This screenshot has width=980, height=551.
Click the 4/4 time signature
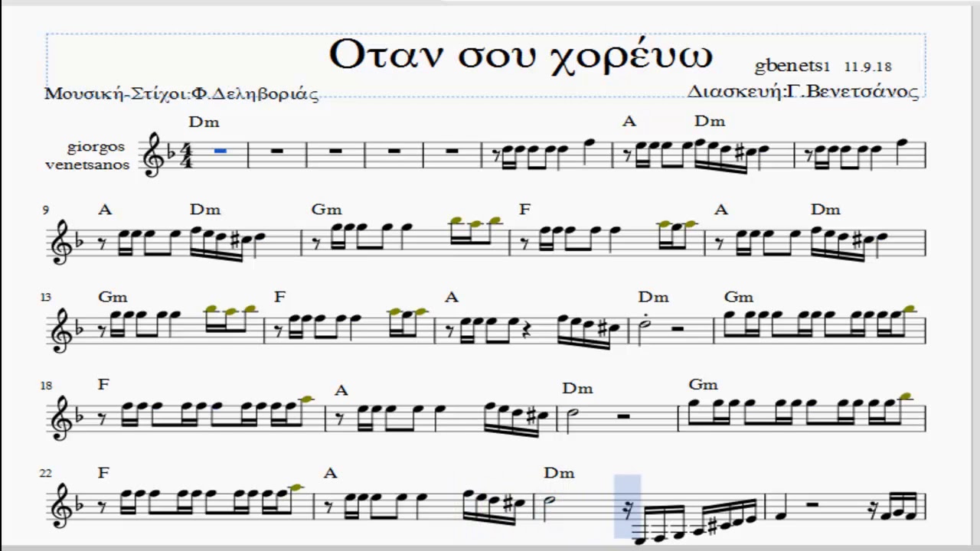pyautogui.click(x=186, y=156)
